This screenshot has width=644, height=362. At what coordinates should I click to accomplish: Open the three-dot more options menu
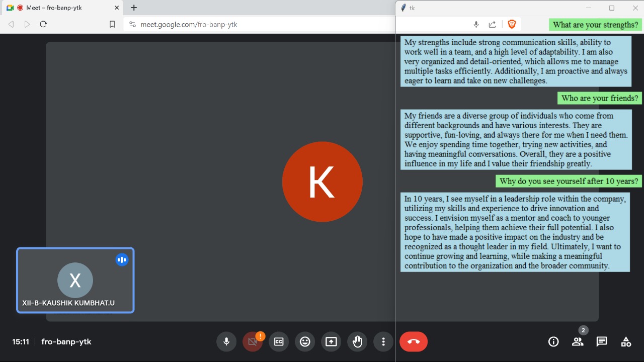coord(383,342)
